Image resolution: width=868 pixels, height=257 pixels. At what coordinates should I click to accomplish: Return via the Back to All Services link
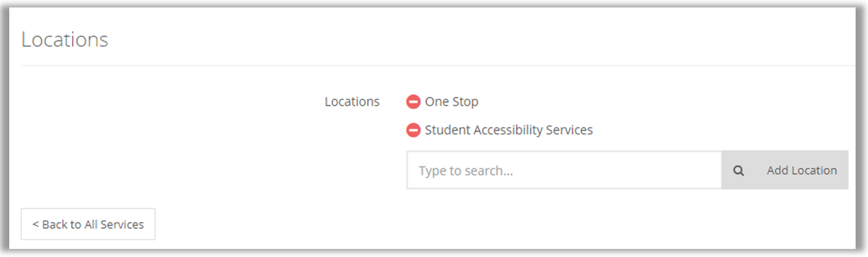coord(88,224)
